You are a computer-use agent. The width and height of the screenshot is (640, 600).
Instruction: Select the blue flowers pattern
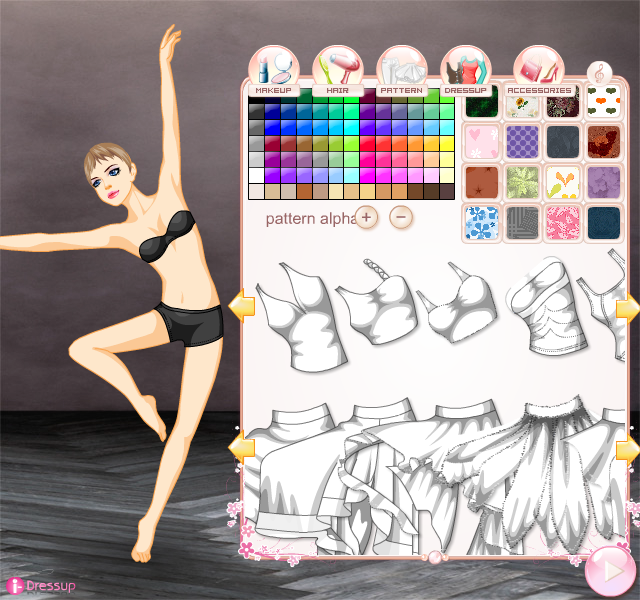pyautogui.click(x=482, y=223)
